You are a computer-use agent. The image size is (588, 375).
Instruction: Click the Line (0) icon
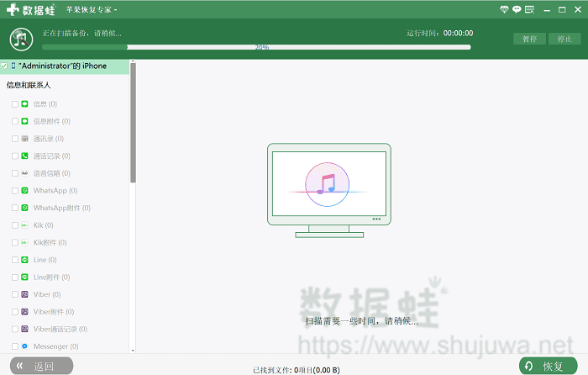click(24, 260)
